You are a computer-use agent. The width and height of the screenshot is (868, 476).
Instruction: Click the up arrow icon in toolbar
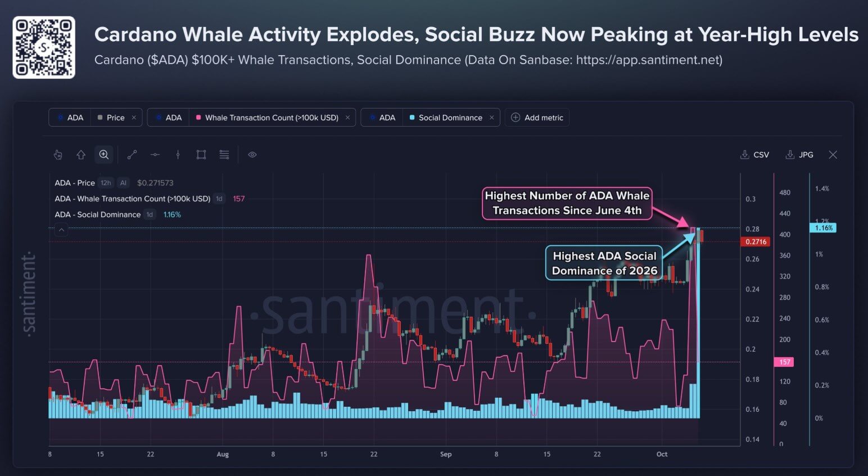point(81,155)
